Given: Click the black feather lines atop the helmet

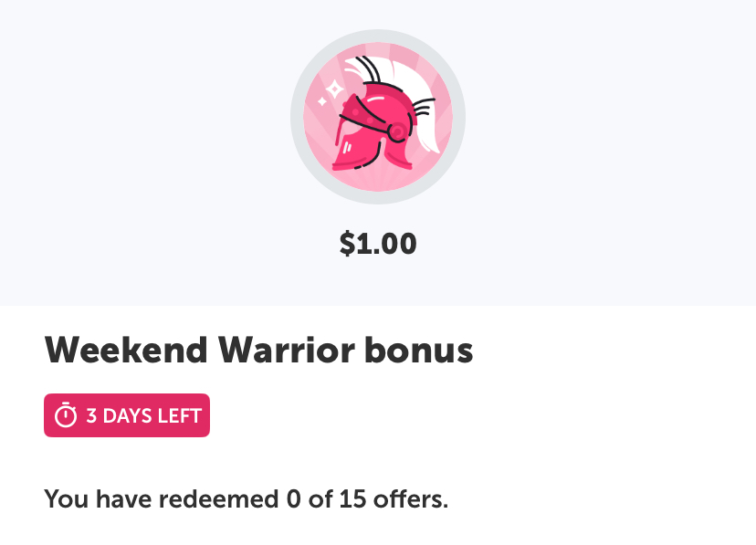Looking at the screenshot, I should [x=367, y=68].
